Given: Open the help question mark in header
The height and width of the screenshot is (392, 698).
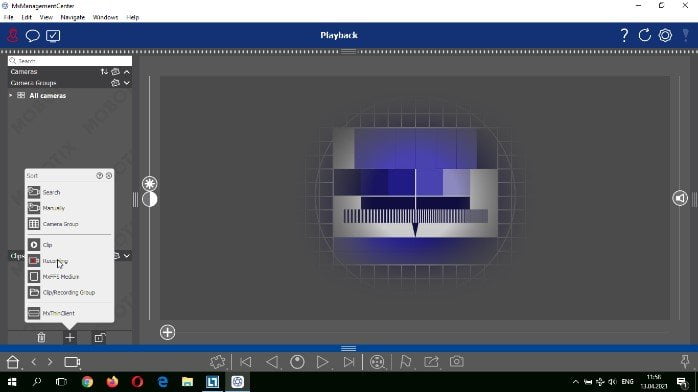Looking at the screenshot, I should [624, 35].
